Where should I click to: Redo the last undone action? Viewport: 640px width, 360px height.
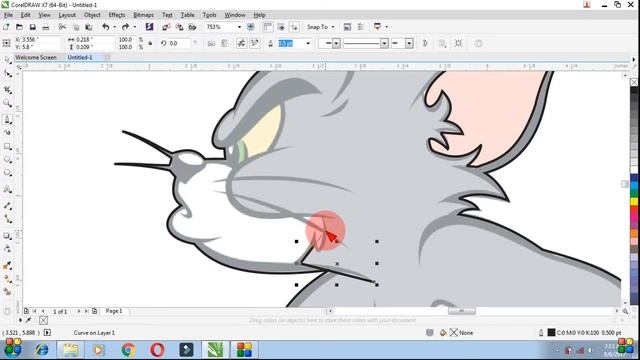125,27
